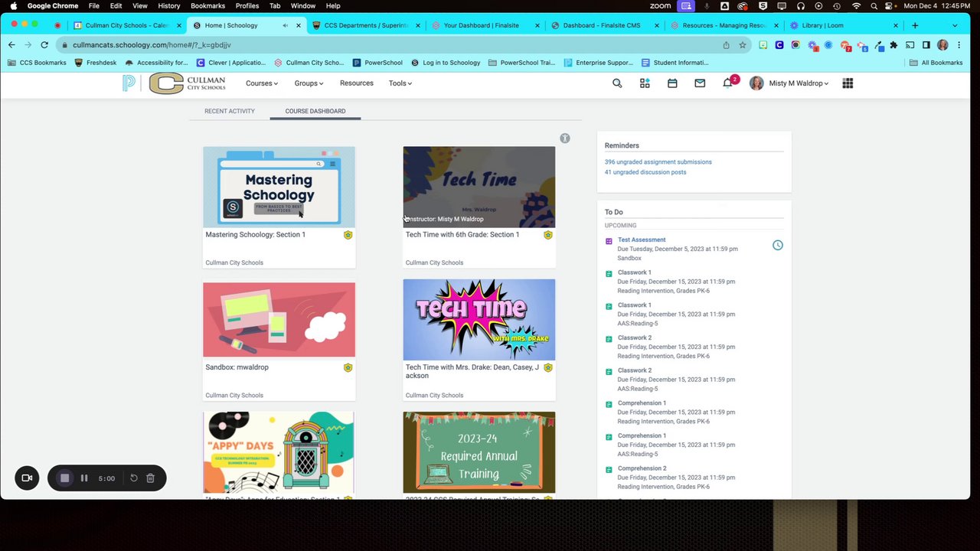Open 396 ungraded assignment submissions link
This screenshot has height=551, width=980.
(658, 162)
